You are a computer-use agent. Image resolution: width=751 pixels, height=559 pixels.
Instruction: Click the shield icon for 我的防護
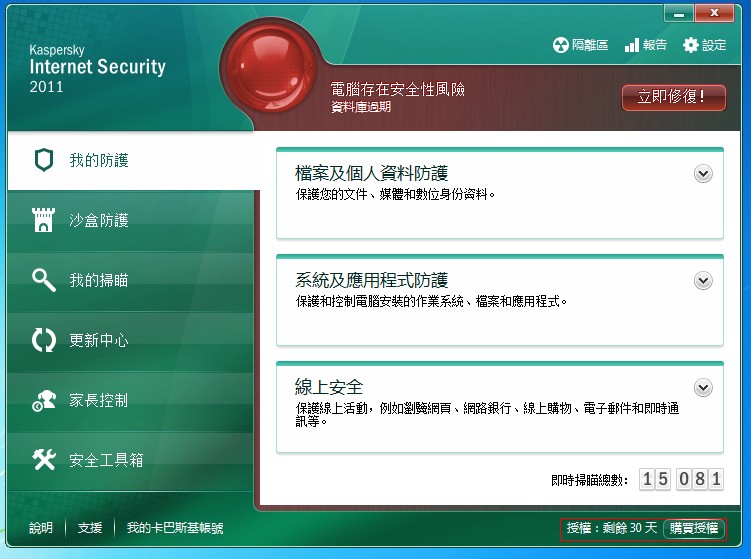[43, 160]
